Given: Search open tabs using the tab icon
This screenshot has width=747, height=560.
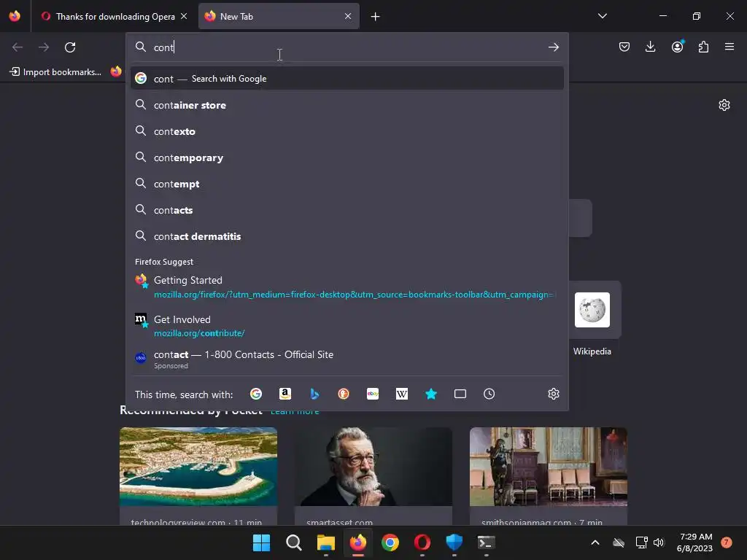Looking at the screenshot, I should (460, 394).
